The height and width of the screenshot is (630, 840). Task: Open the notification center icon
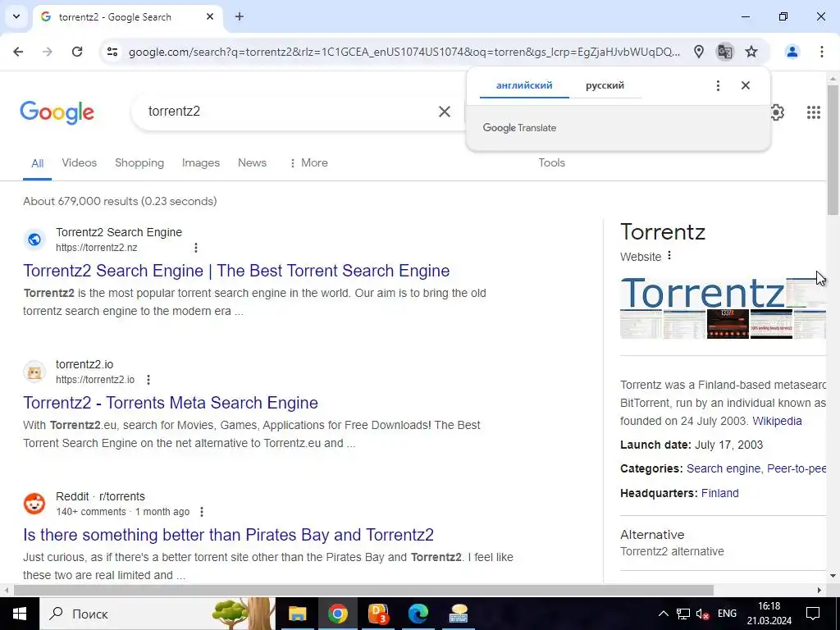pyautogui.click(x=813, y=614)
